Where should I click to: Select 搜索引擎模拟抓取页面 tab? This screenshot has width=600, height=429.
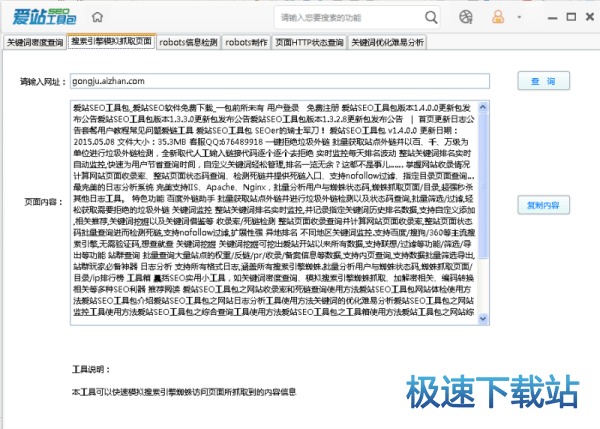click(x=111, y=41)
